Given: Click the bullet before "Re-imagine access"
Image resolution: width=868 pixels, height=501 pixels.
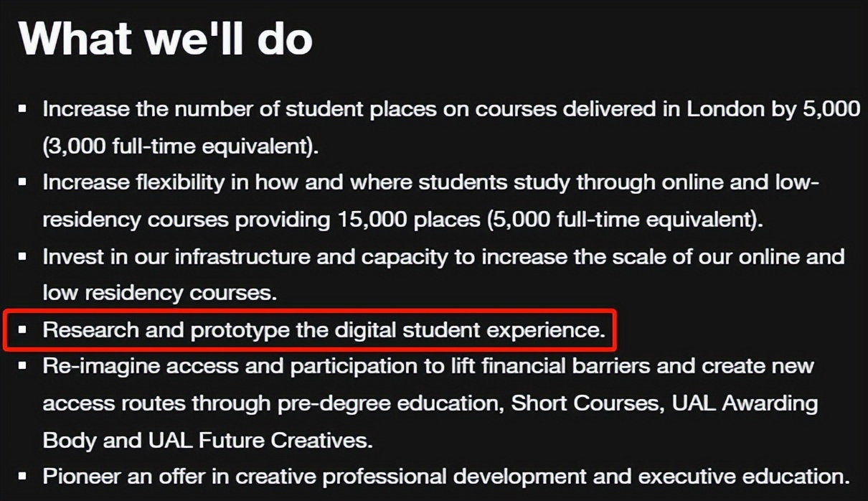Looking at the screenshot, I should point(23,366).
